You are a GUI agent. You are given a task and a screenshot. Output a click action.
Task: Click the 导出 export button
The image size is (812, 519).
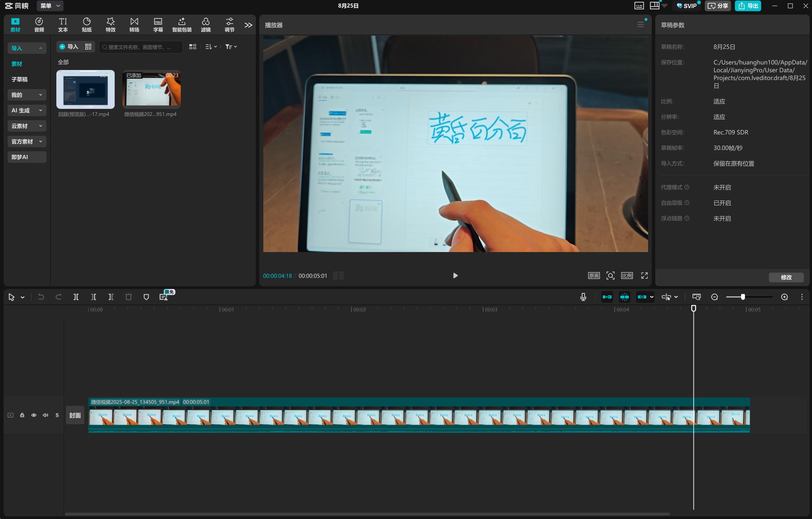(748, 6)
